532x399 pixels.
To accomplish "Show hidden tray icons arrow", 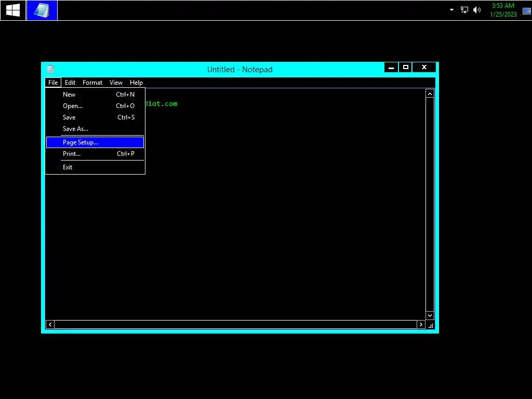I will [451, 10].
